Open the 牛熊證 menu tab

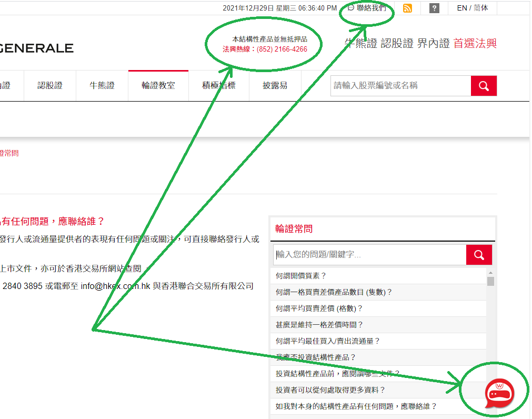[102, 85]
